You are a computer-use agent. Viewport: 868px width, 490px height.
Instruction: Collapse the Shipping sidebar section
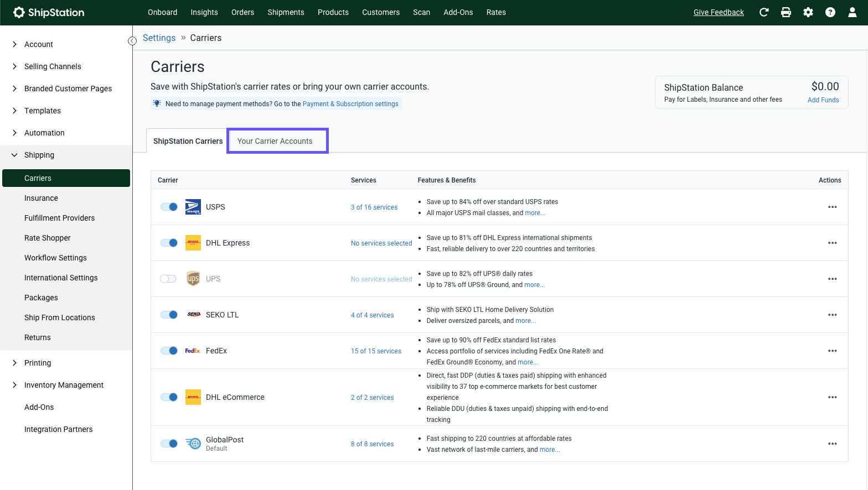coord(15,155)
